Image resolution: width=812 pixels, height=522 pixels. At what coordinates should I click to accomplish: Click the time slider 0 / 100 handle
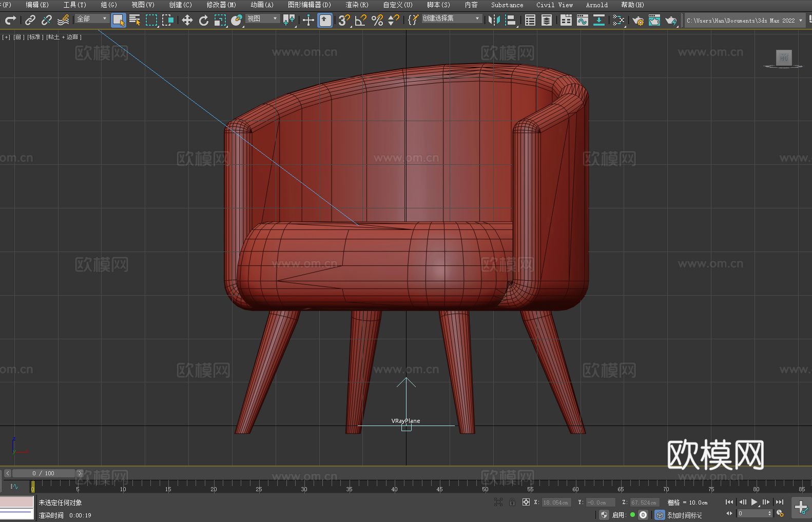pyautogui.click(x=44, y=473)
